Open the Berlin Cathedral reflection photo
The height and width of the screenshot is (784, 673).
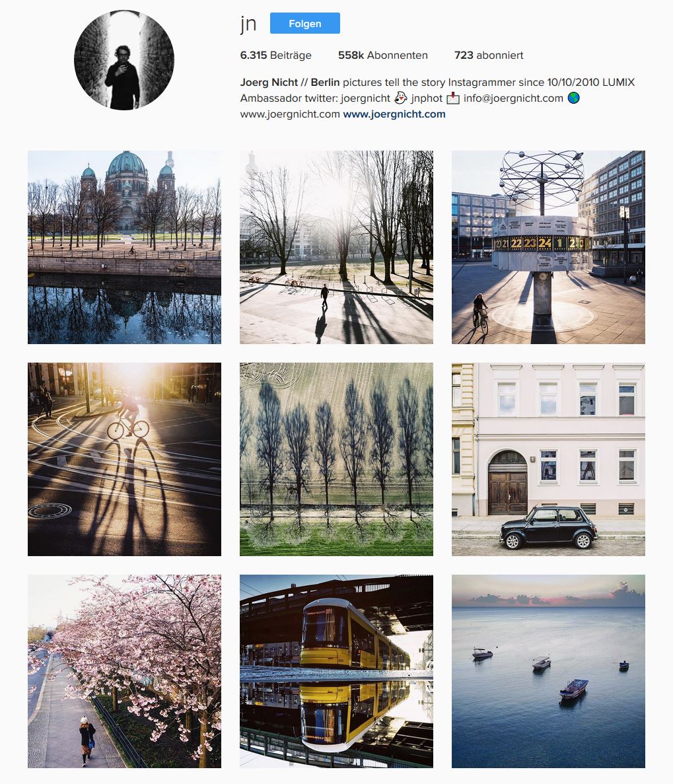[124, 247]
